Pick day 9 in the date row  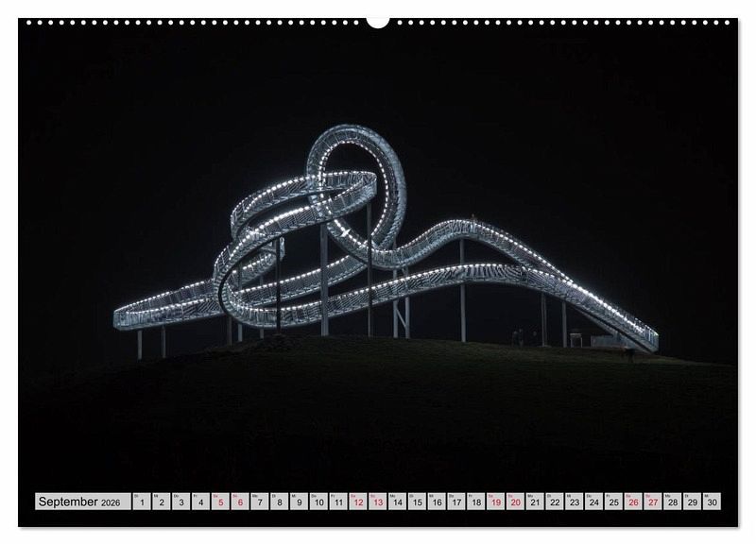point(299,502)
